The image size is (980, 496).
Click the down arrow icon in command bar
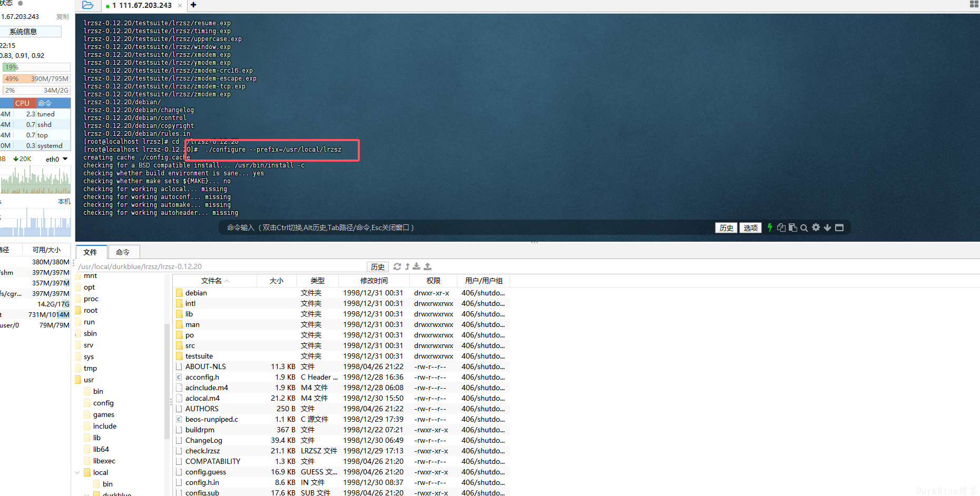827,227
